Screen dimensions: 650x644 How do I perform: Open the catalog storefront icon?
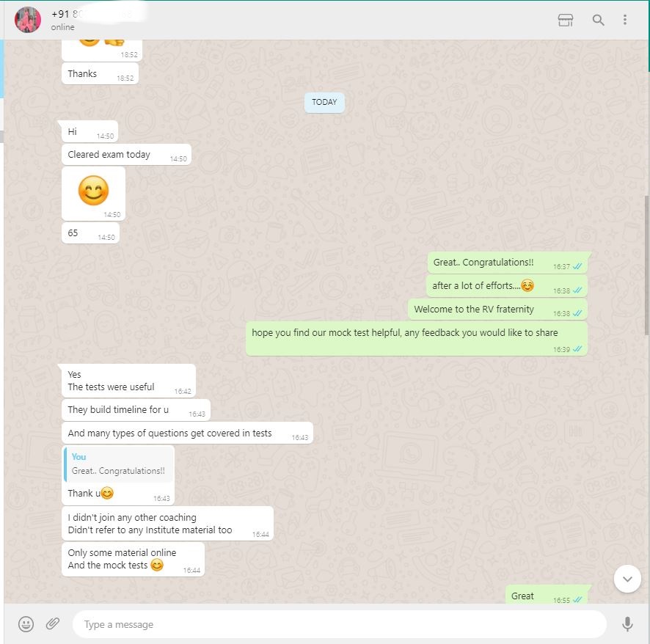click(566, 20)
